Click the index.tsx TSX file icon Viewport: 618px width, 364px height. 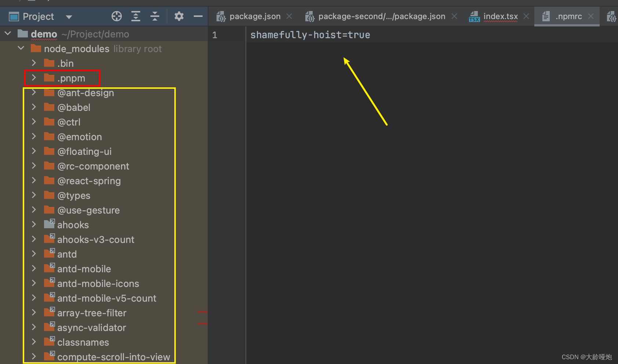pos(474,16)
